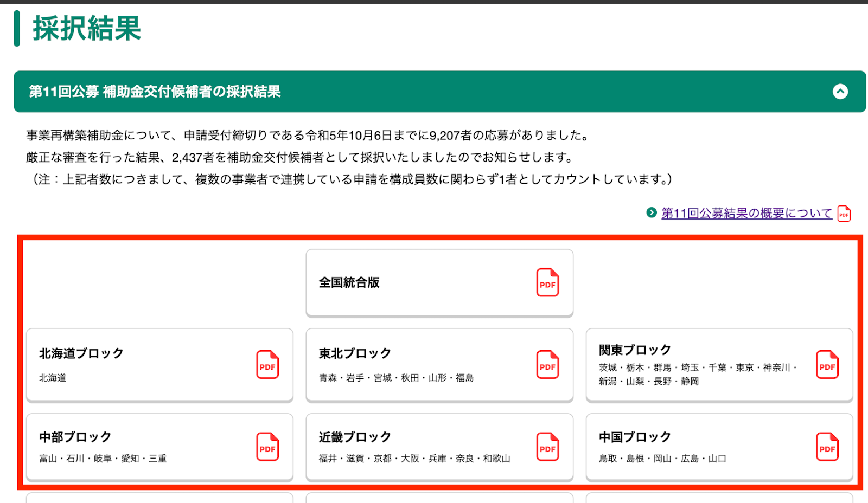Open the 中国ブロック PDF icon
The width and height of the screenshot is (868, 503).
coord(827,447)
